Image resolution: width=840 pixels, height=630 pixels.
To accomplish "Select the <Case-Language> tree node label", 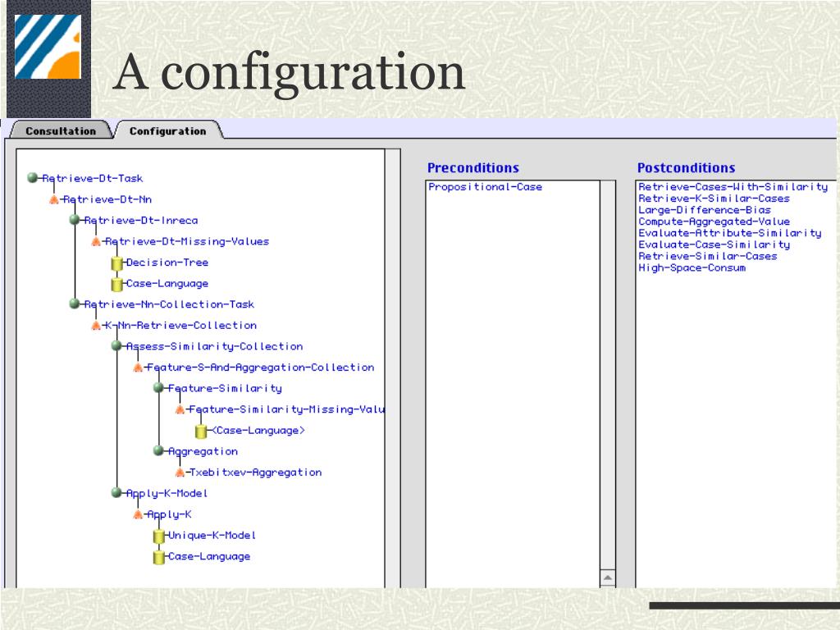I will point(258,430).
